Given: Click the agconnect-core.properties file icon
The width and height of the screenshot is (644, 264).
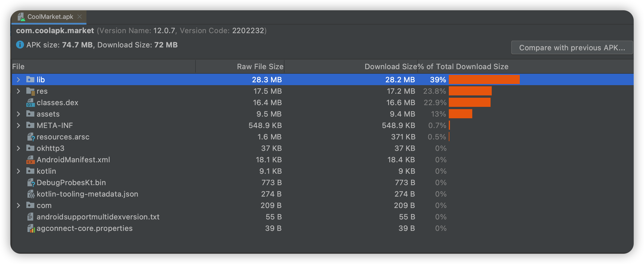Looking at the screenshot, I should coord(31,228).
